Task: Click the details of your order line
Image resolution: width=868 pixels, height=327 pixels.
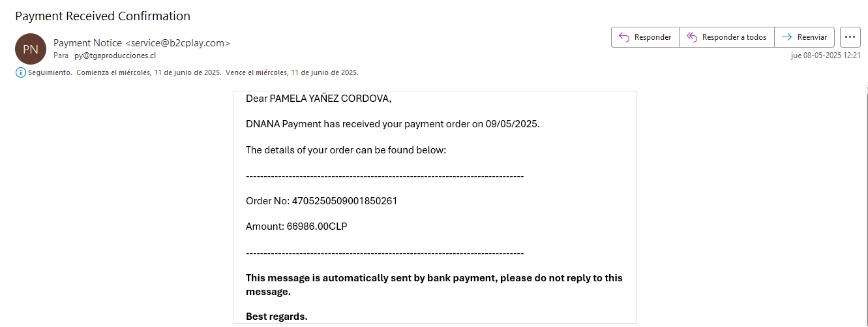Action: [346, 149]
